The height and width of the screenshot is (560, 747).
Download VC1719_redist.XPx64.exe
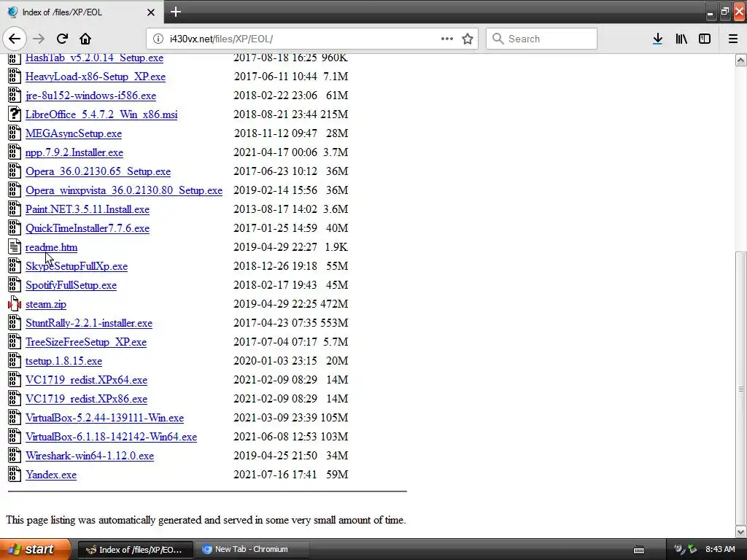[86, 380]
